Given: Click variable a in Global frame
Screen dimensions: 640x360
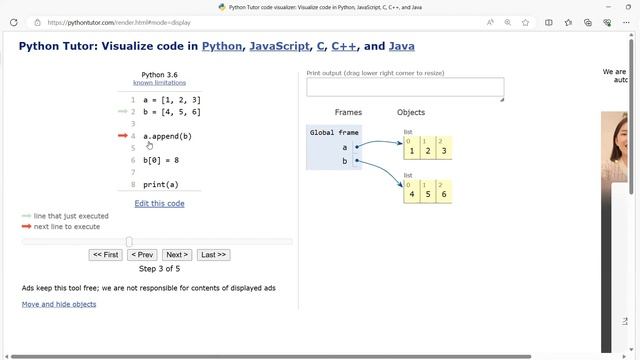Looking at the screenshot, I should (x=344, y=147).
